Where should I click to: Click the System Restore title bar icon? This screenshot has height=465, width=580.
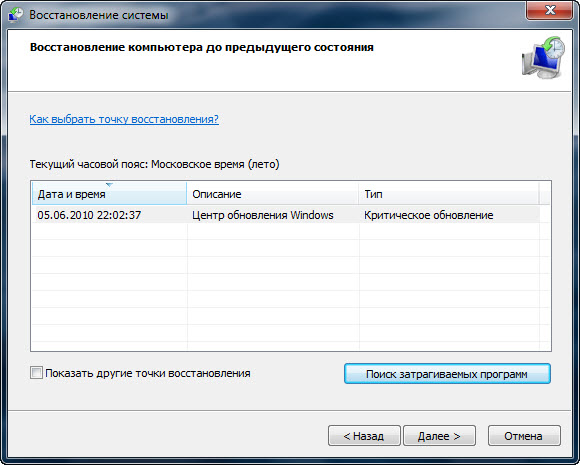click(16, 15)
